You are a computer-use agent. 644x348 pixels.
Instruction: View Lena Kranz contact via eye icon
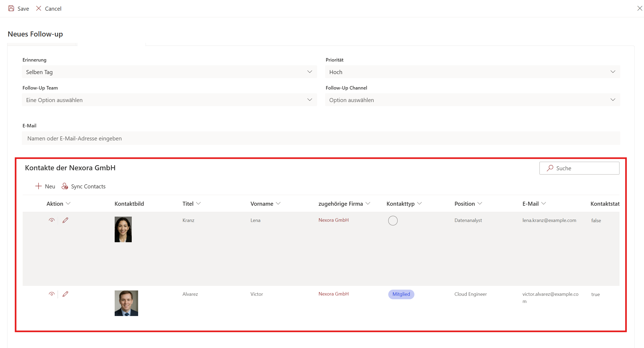point(52,220)
